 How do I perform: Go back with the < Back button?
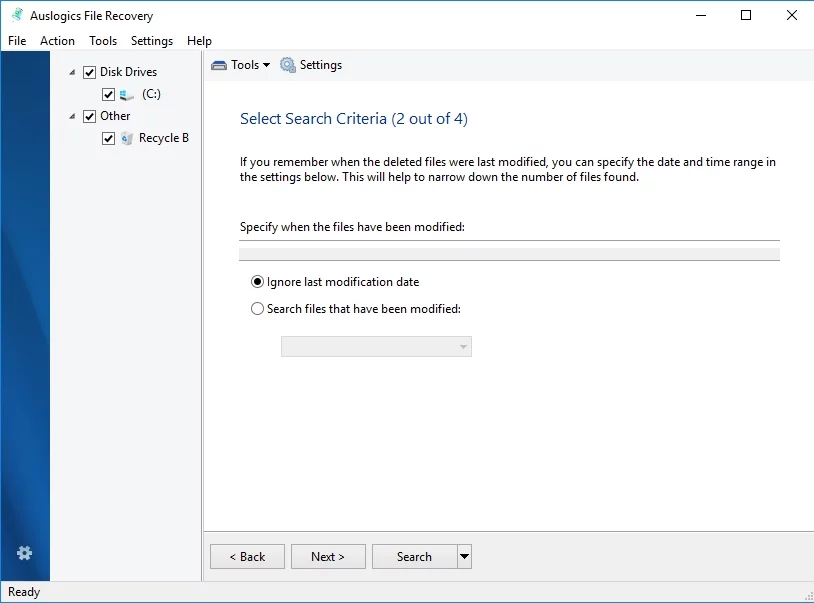click(247, 557)
